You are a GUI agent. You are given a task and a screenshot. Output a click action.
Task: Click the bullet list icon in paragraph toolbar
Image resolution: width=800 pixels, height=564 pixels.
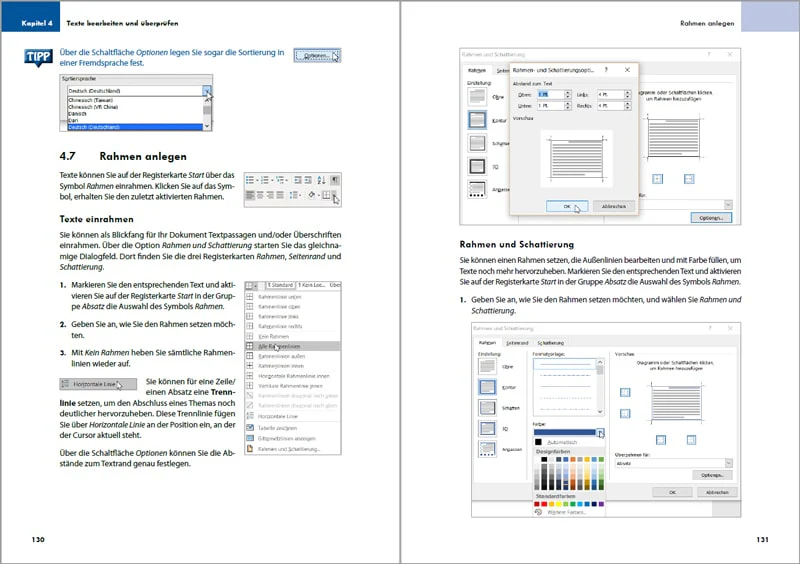pyautogui.click(x=251, y=180)
